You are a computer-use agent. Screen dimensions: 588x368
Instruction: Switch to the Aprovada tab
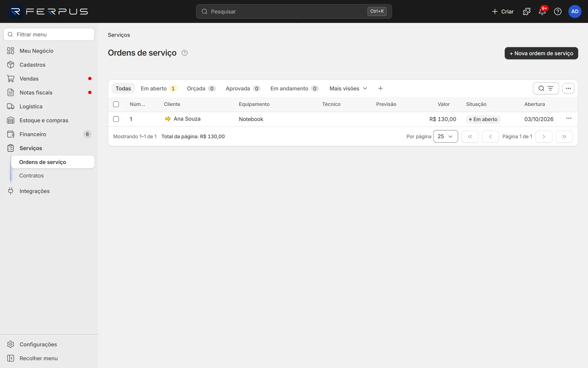click(243, 88)
